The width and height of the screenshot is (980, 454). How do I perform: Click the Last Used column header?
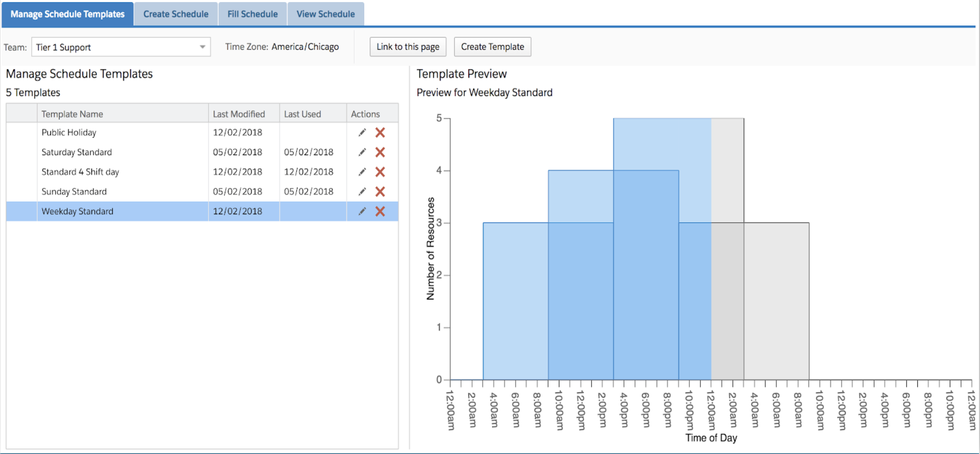[x=303, y=114]
